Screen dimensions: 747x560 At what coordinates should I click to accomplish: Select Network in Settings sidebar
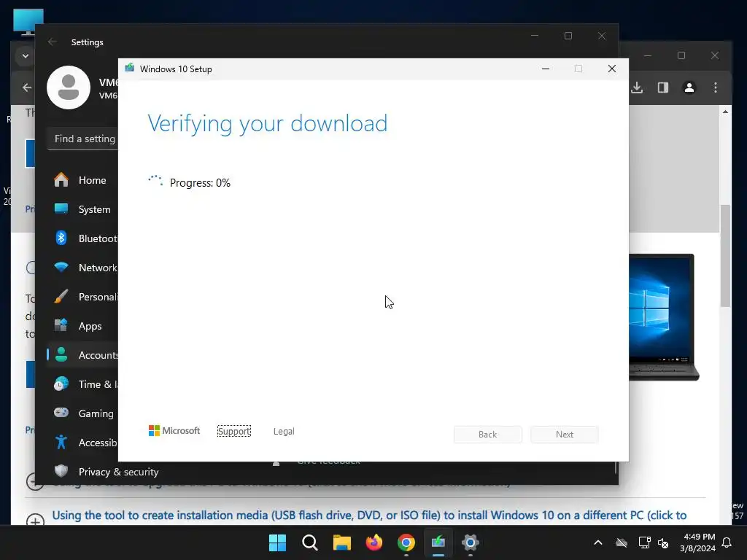[83, 268]
